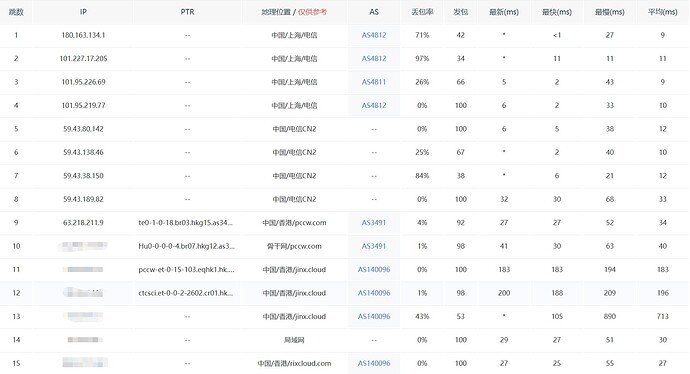The image size is (690, 374).
Task: Open the AS140096 link in hop 11 row
Action: [374, 269]
